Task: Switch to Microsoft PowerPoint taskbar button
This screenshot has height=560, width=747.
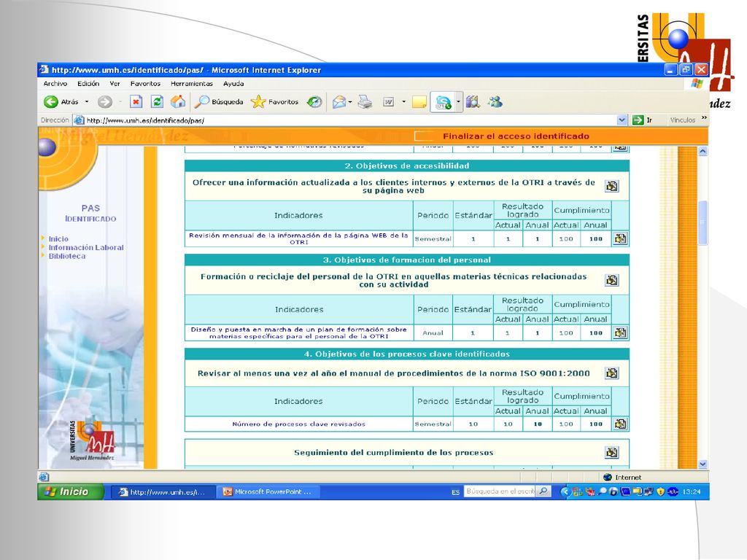Action: [x=268, y=492]
